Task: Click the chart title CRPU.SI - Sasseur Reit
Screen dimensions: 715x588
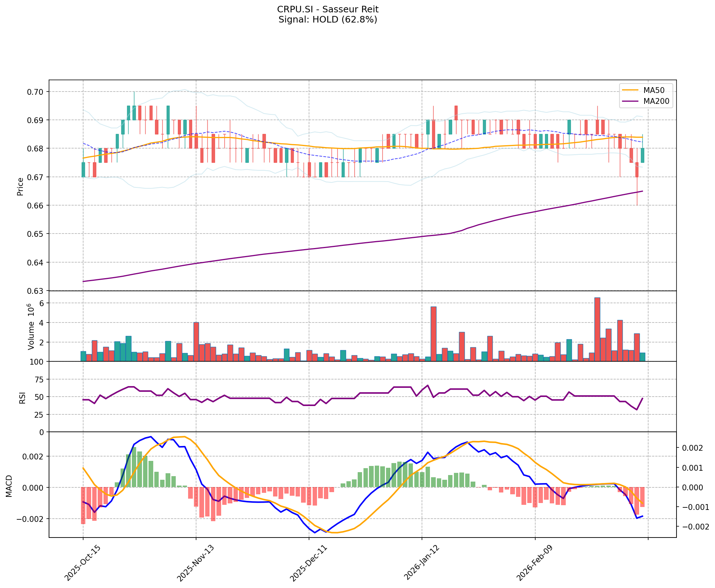Action: tap(328, 9)
